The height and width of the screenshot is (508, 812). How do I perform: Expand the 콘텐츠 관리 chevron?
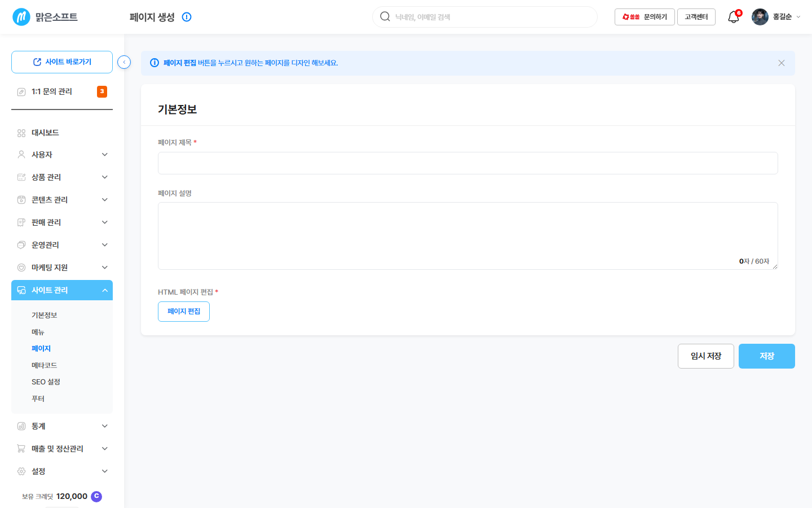point(105,200)
